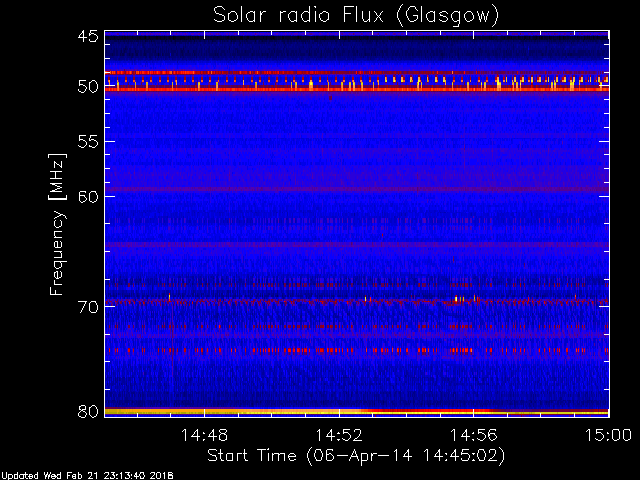Click the 'Start Time (06-Apr-14 14:45:02)' label
640x480 pixels.
[356, 456]
